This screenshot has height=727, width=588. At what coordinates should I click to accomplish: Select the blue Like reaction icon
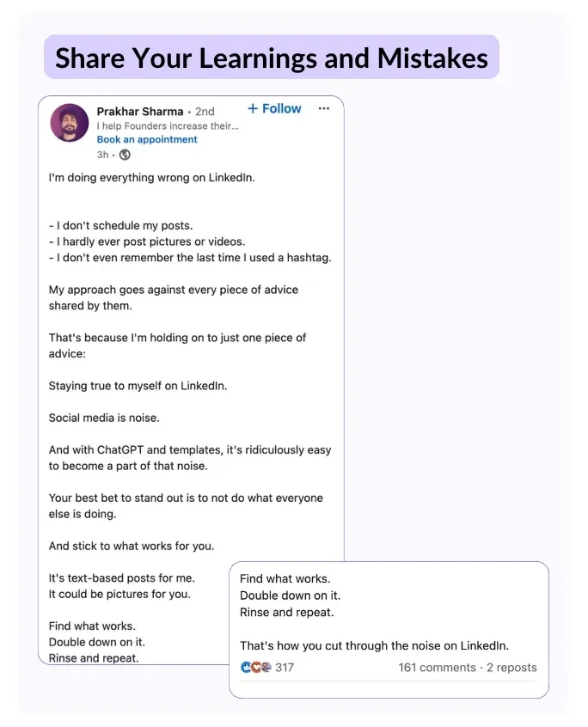tap(245, 667)
